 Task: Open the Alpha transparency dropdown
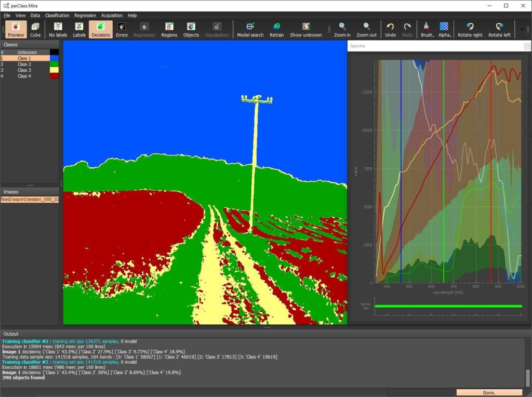click(x=444, y=29)
